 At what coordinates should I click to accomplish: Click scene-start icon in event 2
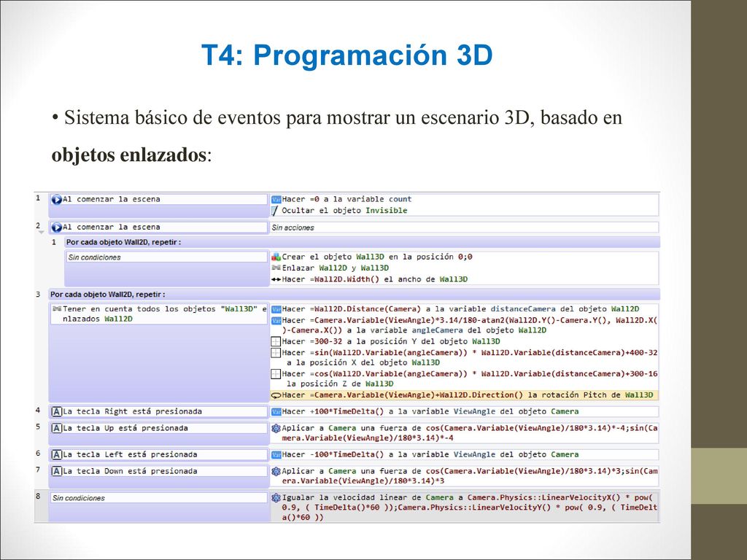57,227
